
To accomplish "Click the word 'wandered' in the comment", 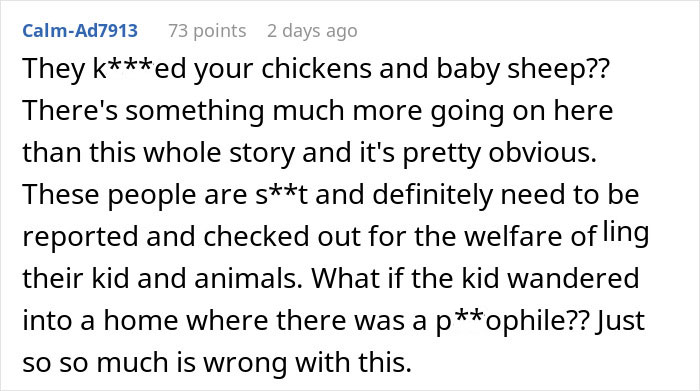I will tap(574, 278).
